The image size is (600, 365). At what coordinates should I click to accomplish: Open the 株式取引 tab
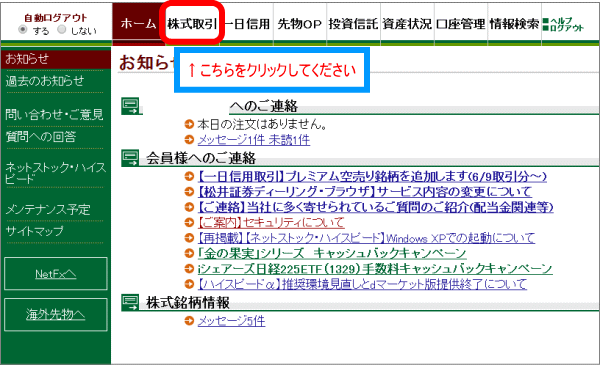[x=192, y=24]
